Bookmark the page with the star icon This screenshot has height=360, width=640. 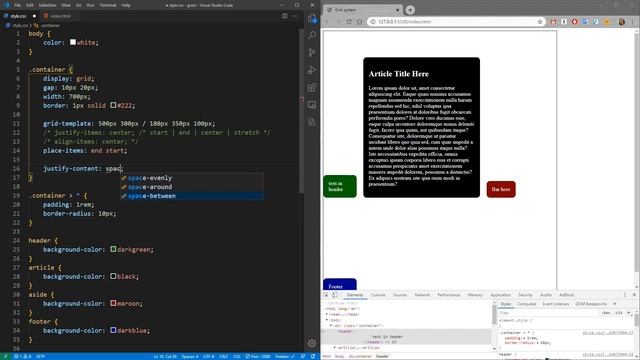540,22
